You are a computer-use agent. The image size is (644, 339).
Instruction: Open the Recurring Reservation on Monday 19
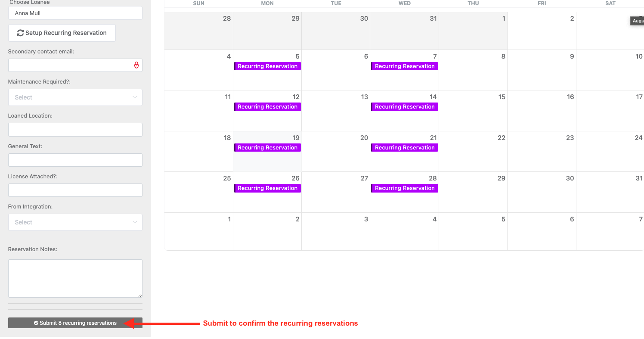(267, 148)
